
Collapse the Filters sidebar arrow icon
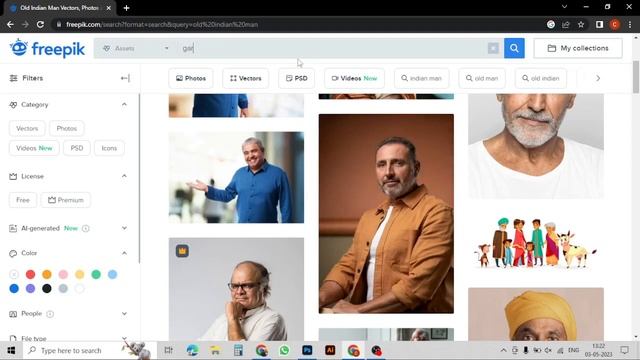[125, 78]
